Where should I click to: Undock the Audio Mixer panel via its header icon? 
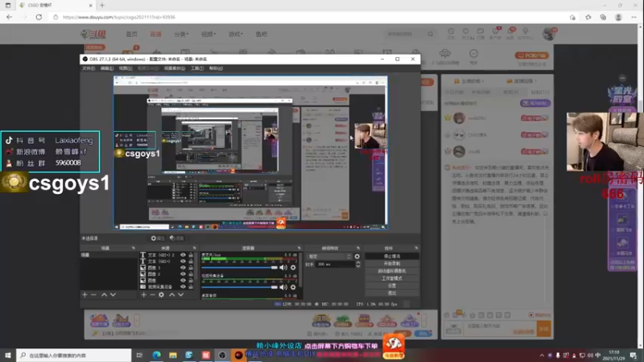[x=299, y=248]
